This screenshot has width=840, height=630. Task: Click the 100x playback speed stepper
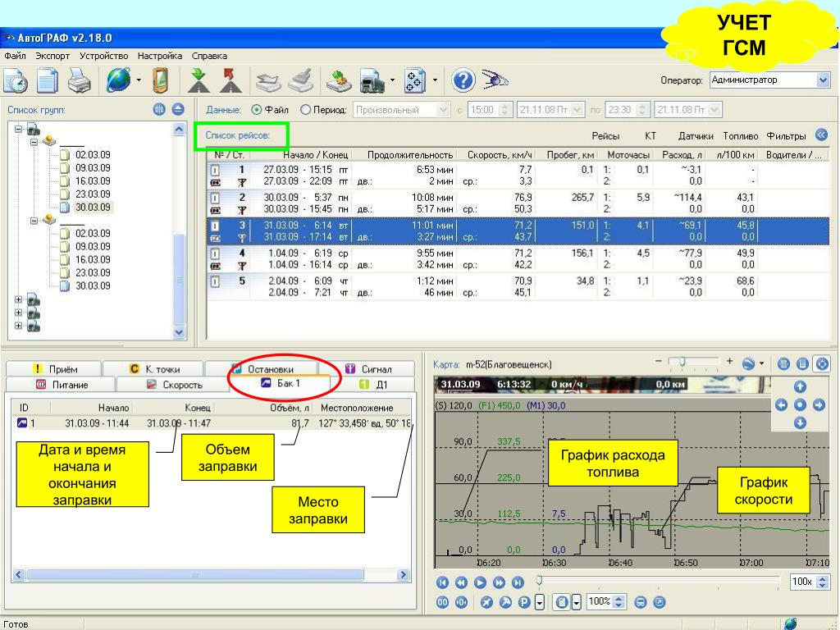822,582
